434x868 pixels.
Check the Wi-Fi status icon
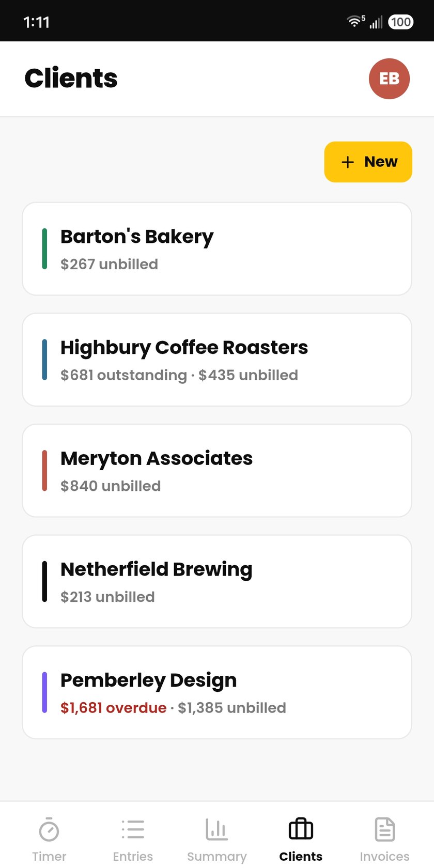click(354, 22)
